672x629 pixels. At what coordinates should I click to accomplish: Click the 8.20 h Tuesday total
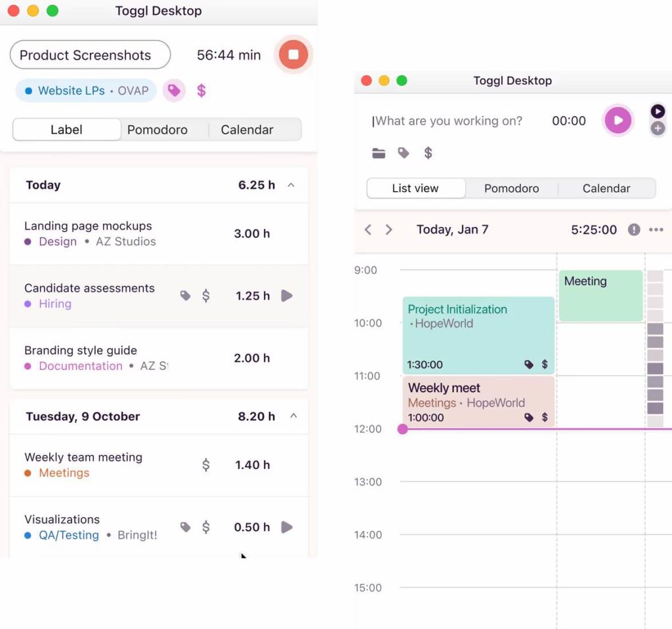tap(257, 416)
